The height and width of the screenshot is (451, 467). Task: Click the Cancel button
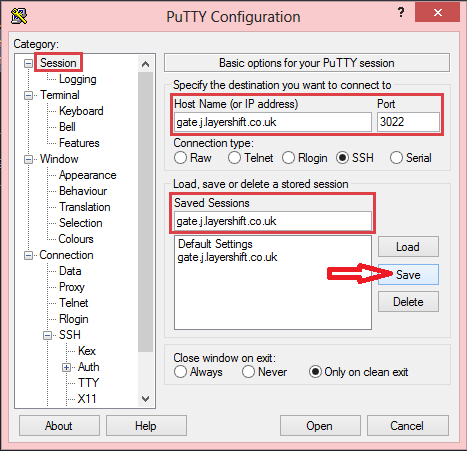click(408, 426)
